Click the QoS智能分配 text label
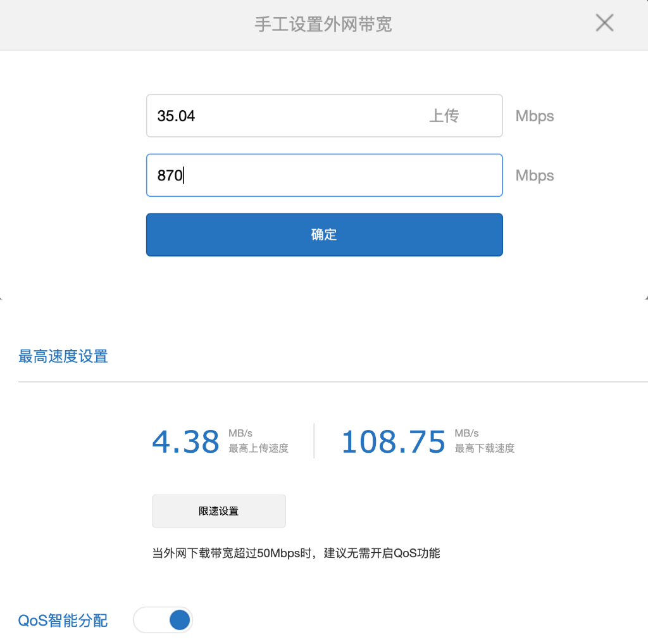 [x=61, y=620]
